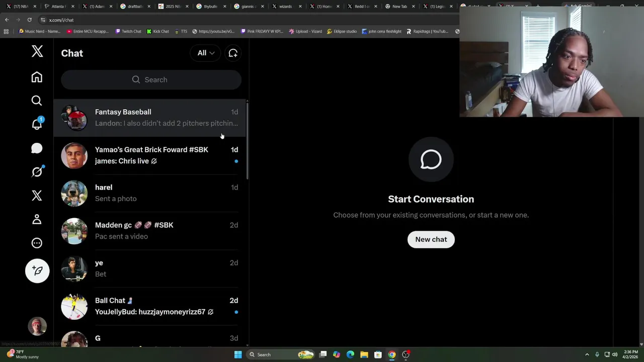The width and height of the screenshot is (644, 362).
Task: Open the TTS bookmark
Action: pyautogui.click(x=181, y=31)
